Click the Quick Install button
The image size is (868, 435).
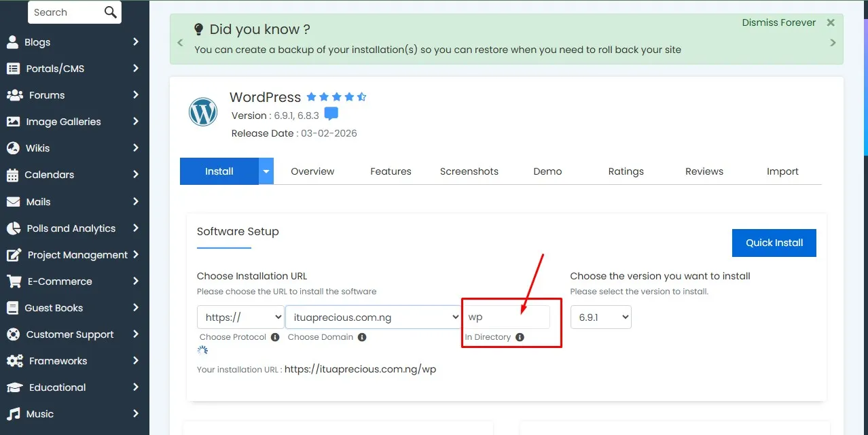coord(774,243)
